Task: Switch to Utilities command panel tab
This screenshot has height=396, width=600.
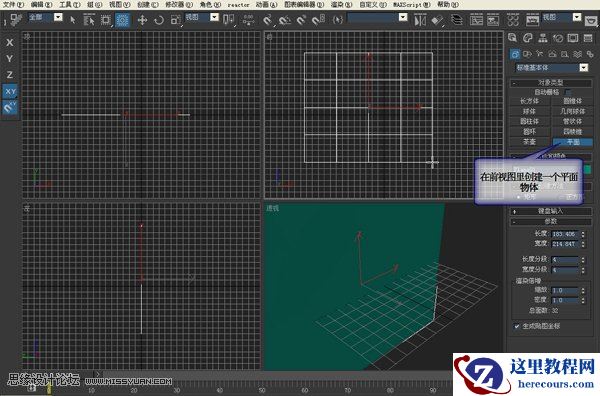Action: 588,37
